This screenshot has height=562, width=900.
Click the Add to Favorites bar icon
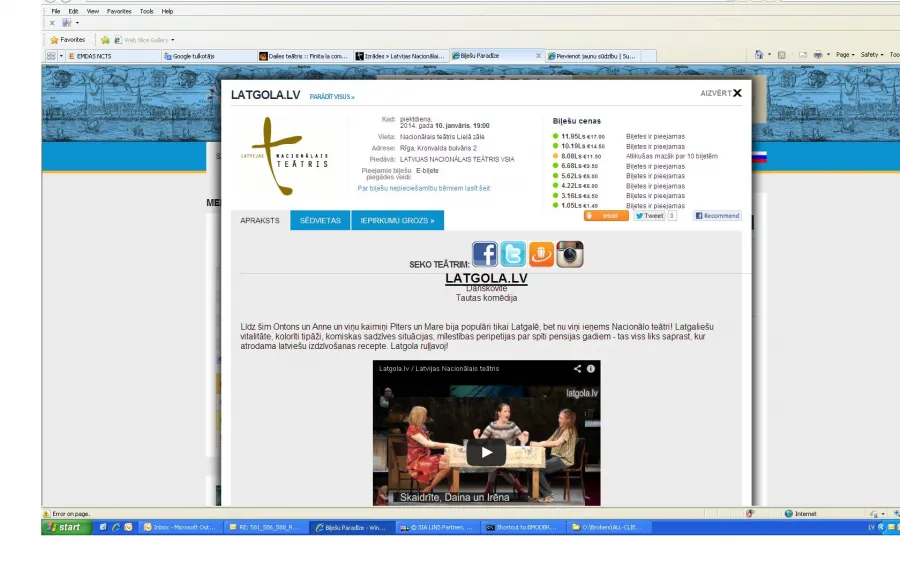[x=105, y=40]
